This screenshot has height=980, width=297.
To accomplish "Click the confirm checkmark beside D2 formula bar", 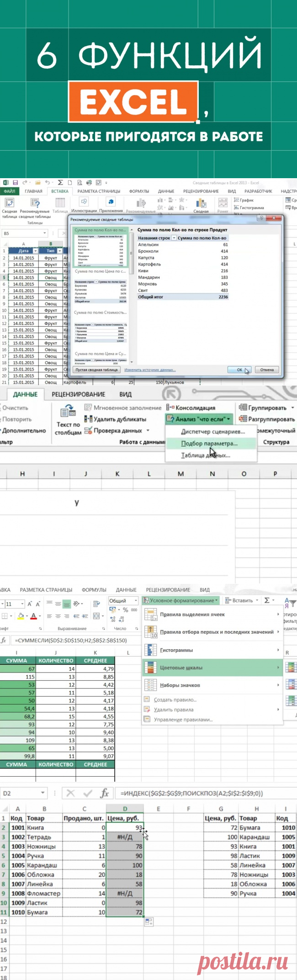I will 88,793.
